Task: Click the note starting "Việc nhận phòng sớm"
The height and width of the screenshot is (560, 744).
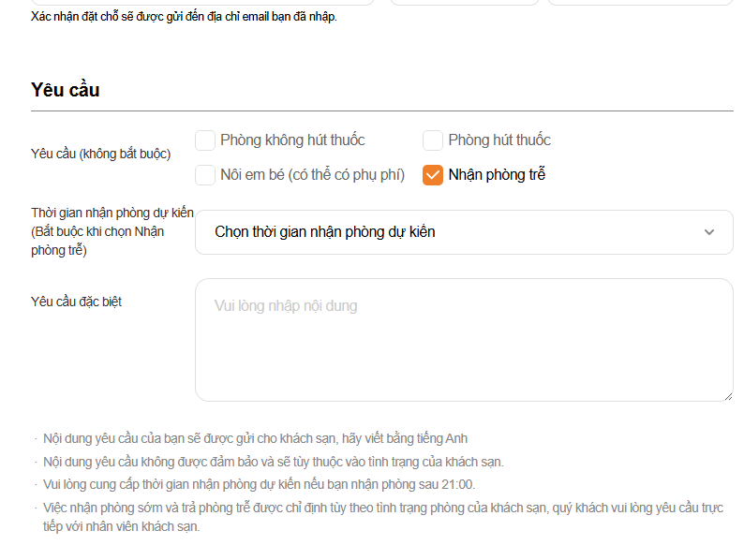Action: coord(383,508)
